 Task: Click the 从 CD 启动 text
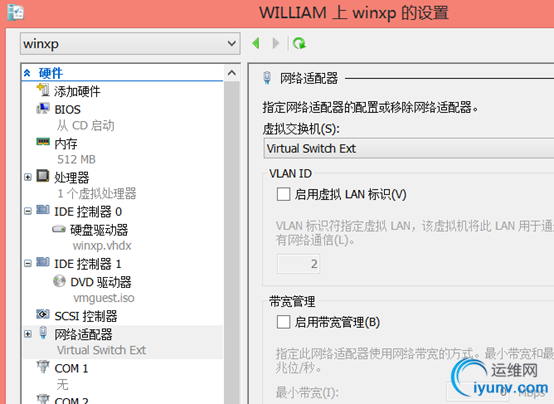tap(86, 125)
